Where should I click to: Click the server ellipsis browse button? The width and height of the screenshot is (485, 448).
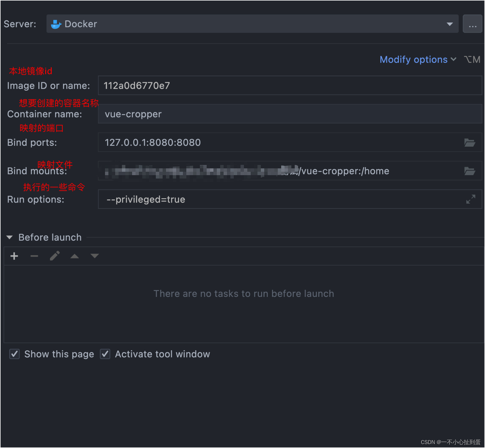[472, 24]
